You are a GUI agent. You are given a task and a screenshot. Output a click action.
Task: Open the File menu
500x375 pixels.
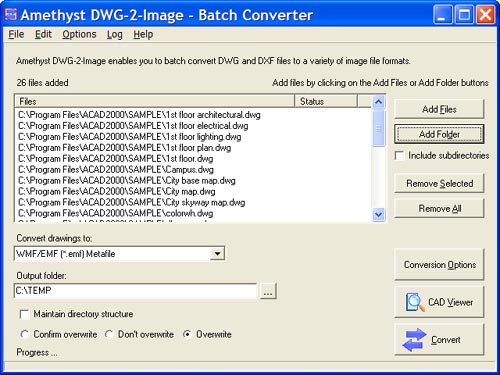[16, 34]
